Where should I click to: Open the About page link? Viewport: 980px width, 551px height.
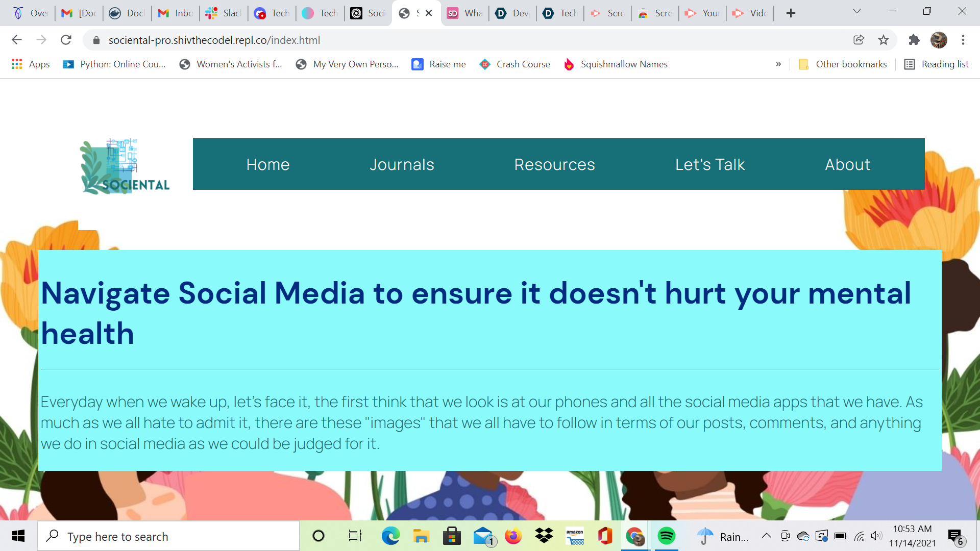[x=847, y=164]
